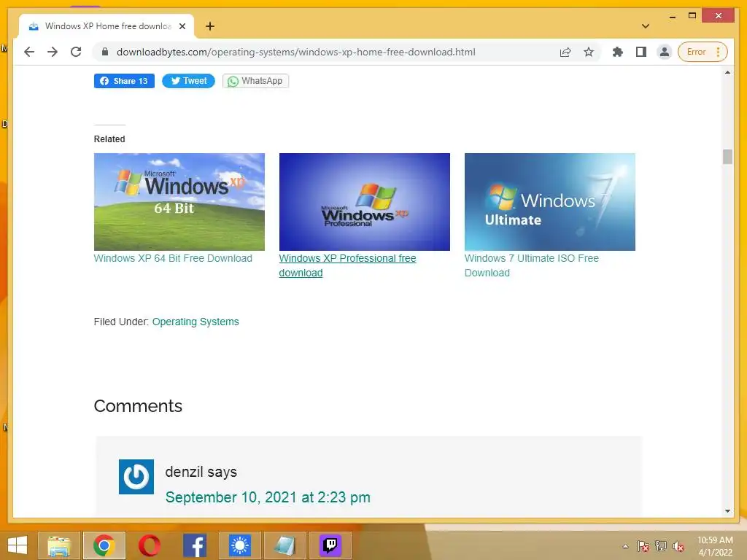
Task: Open the Windows 7 Ultimate thumbnail
Action: coord(550,202)
